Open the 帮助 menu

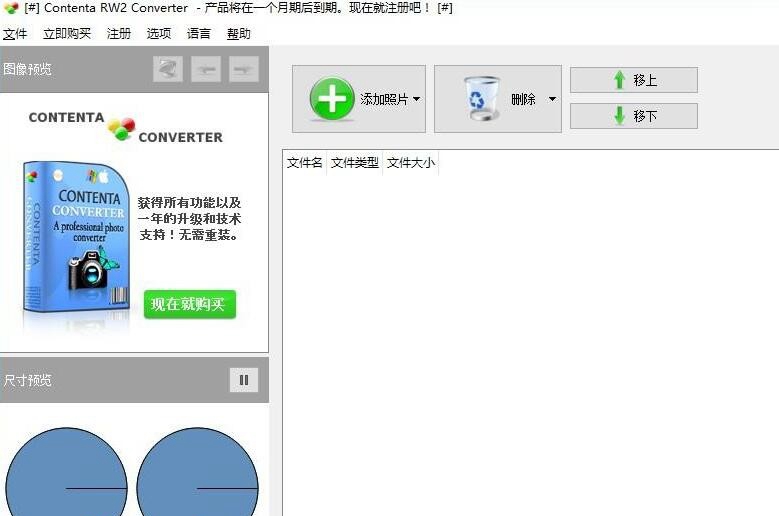(x=238, y=33)
